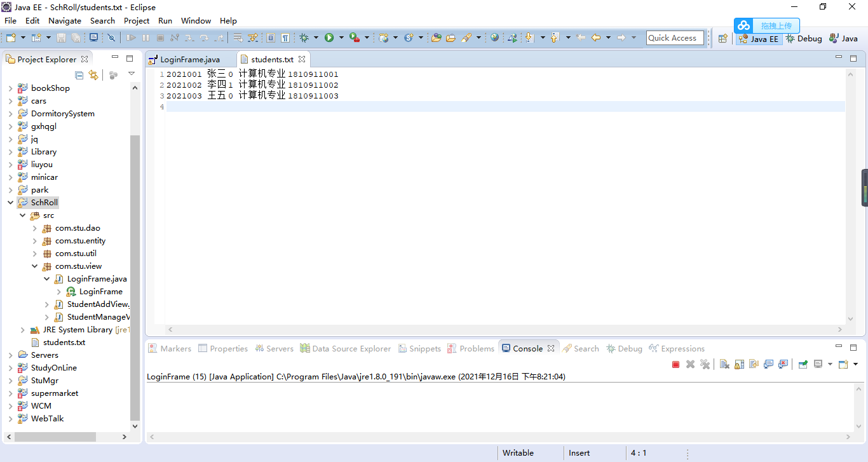Open the Project menu
This screenshot has height=462, width=868.
pyautogui.click(x=137, y=20)
